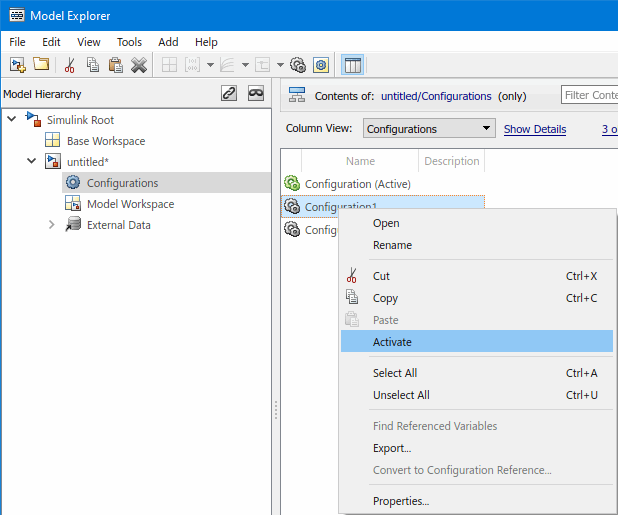
Task: Click the Paste clipboard toolbar icon
Action: tap(116, 65)
